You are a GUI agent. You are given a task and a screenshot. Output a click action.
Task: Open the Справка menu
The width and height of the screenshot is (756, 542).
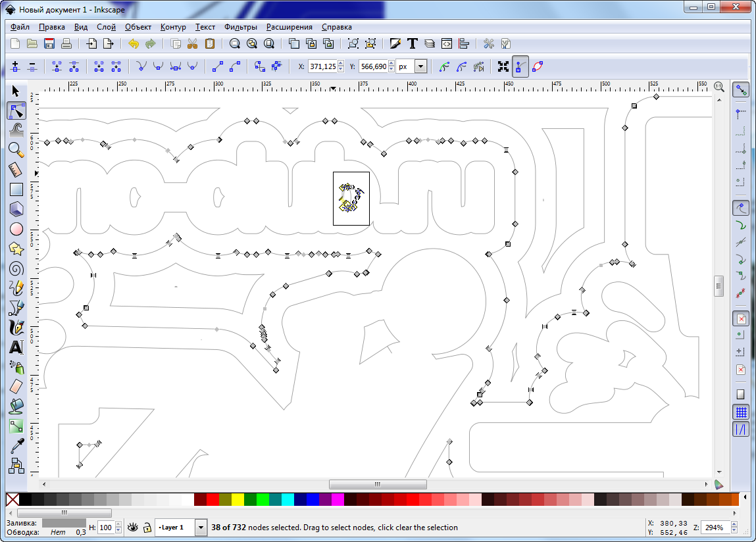(336, 27)
